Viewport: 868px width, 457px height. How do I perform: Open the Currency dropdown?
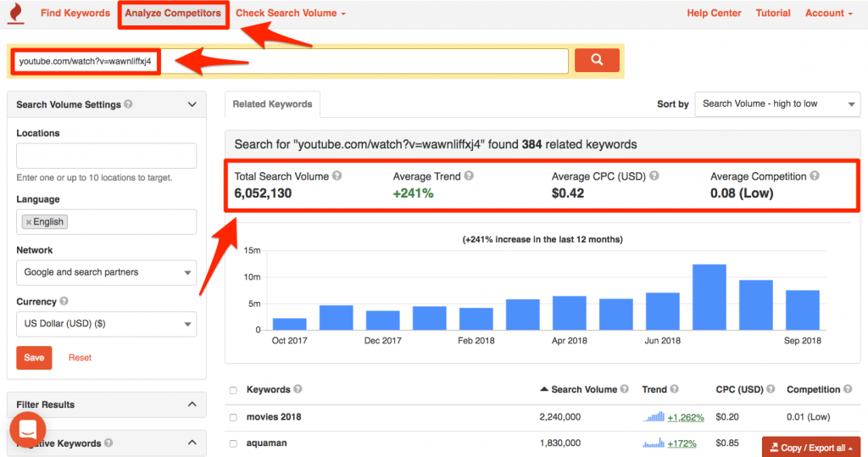[106, 323]
